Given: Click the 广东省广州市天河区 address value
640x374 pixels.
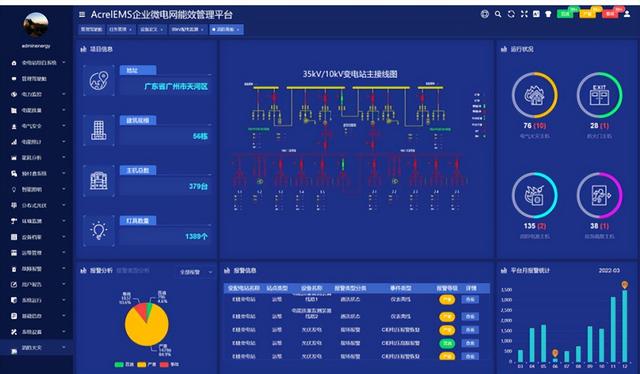Looking at the screenshot, I should click(176, 87).
